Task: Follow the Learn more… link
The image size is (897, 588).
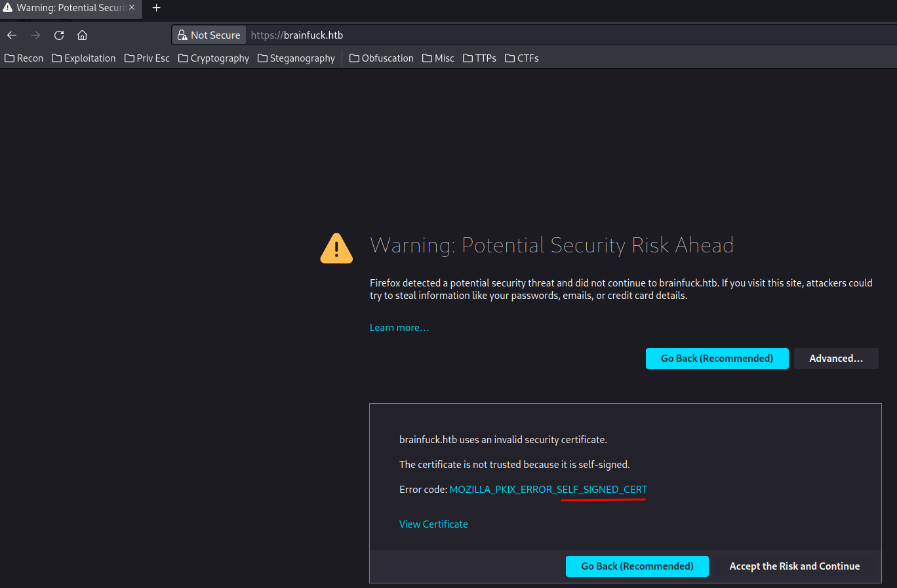Action: (399, 328)
